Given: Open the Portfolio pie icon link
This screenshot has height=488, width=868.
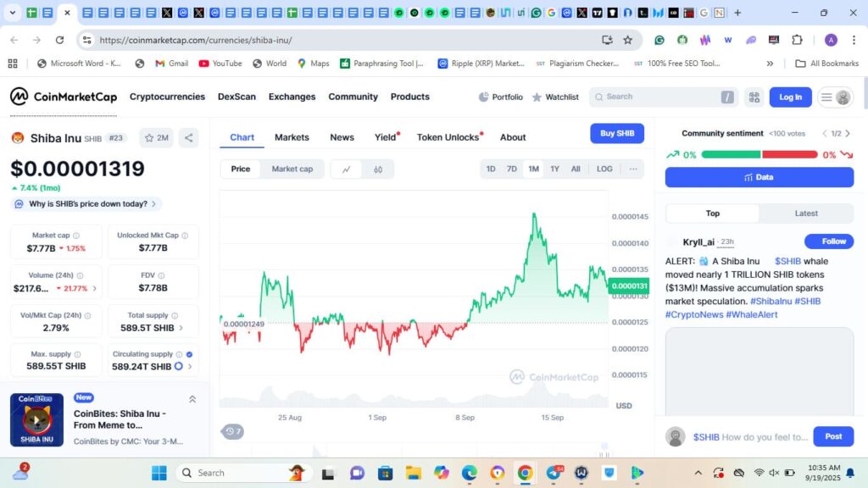Looking at the screenshot, I should (x=500, y=97).
